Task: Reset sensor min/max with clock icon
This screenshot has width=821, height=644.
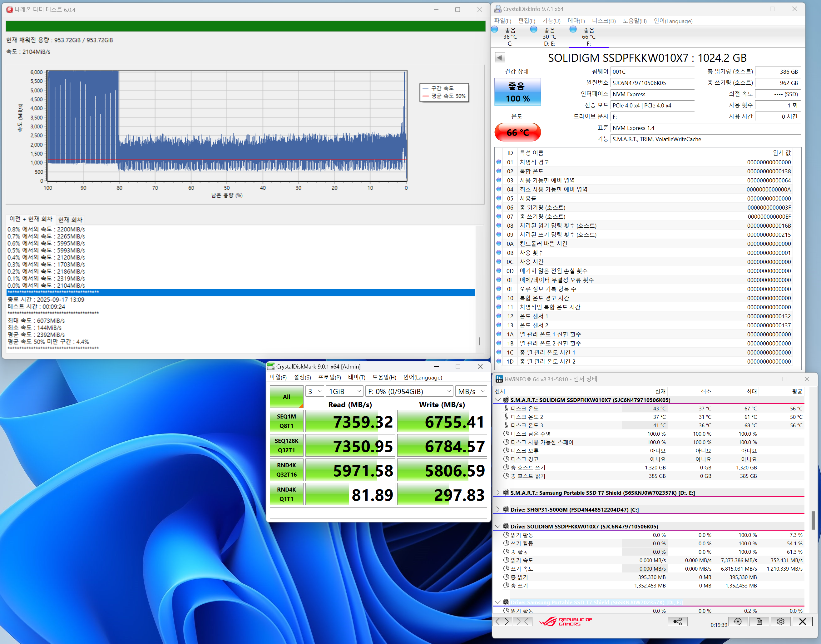Action: point(738,622)
